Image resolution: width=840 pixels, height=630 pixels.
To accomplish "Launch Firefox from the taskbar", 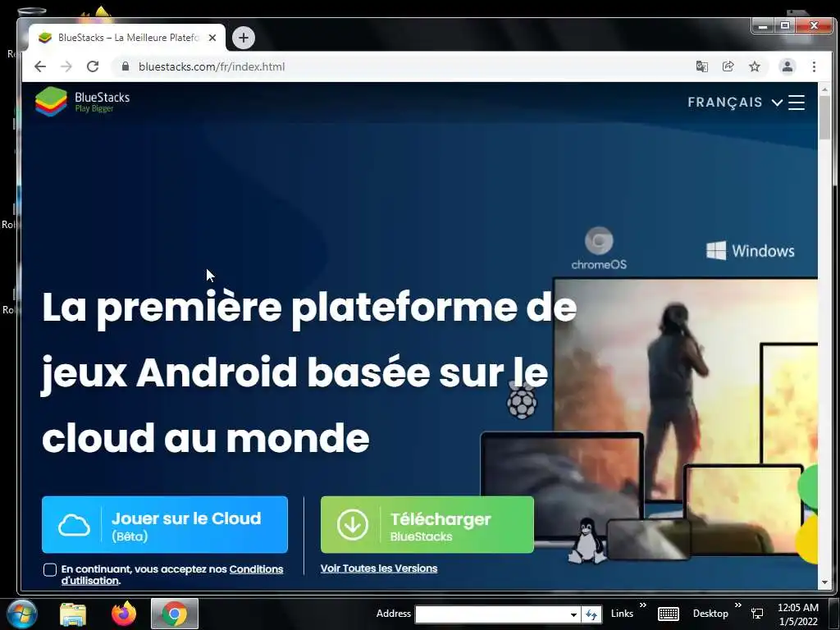I will [124, 614].
